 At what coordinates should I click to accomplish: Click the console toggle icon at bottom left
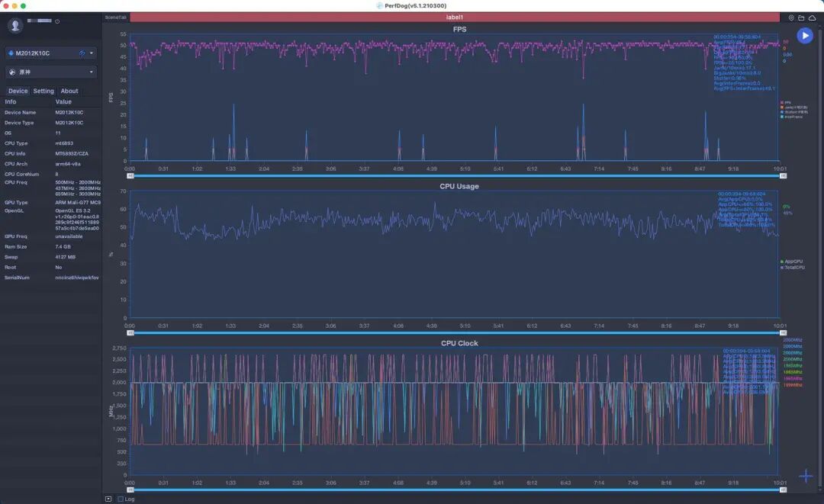click(108, 499)
